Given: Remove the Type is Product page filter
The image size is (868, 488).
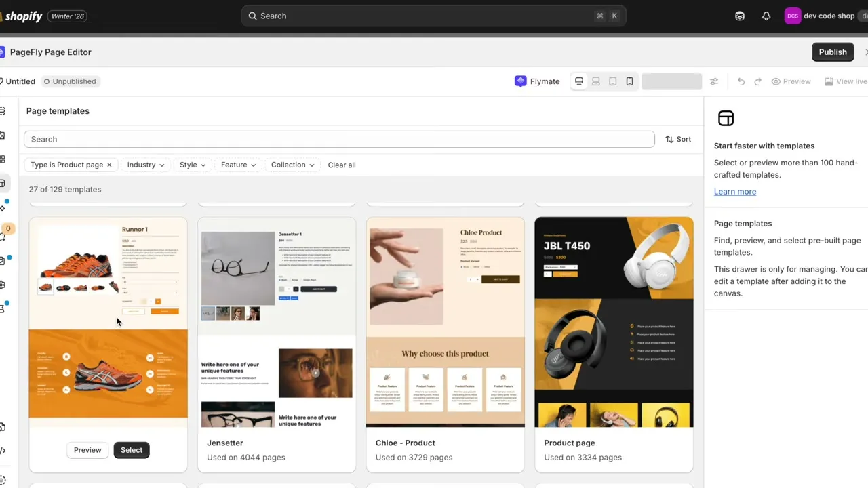Looking at the screenshot, I should pos(109,165).
